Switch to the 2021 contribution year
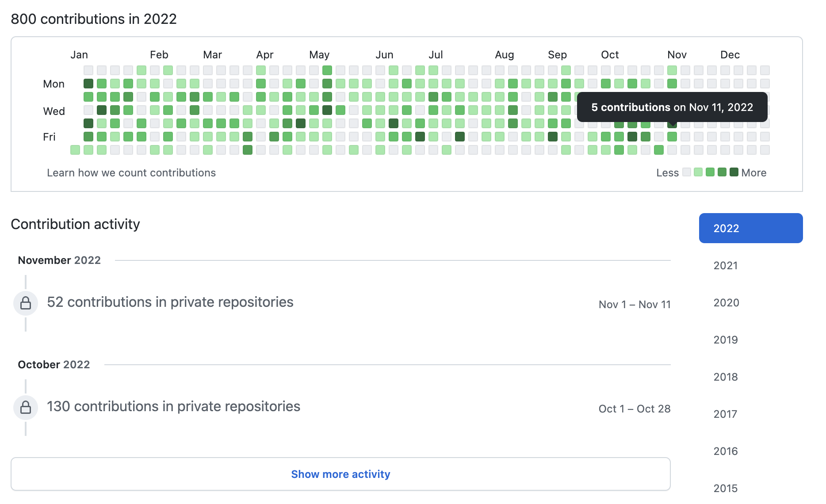Image resolution: width=826 pixels, height=504 pixels. tap(725, 265)
